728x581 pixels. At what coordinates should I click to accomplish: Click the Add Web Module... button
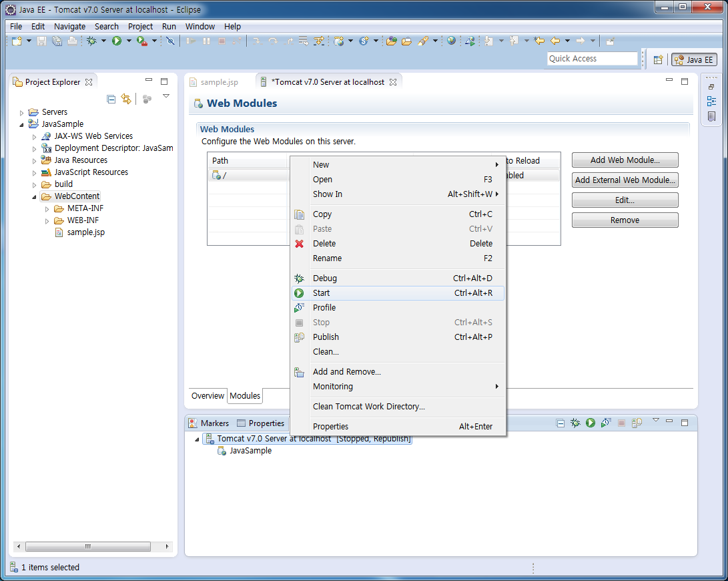[625, 160]
